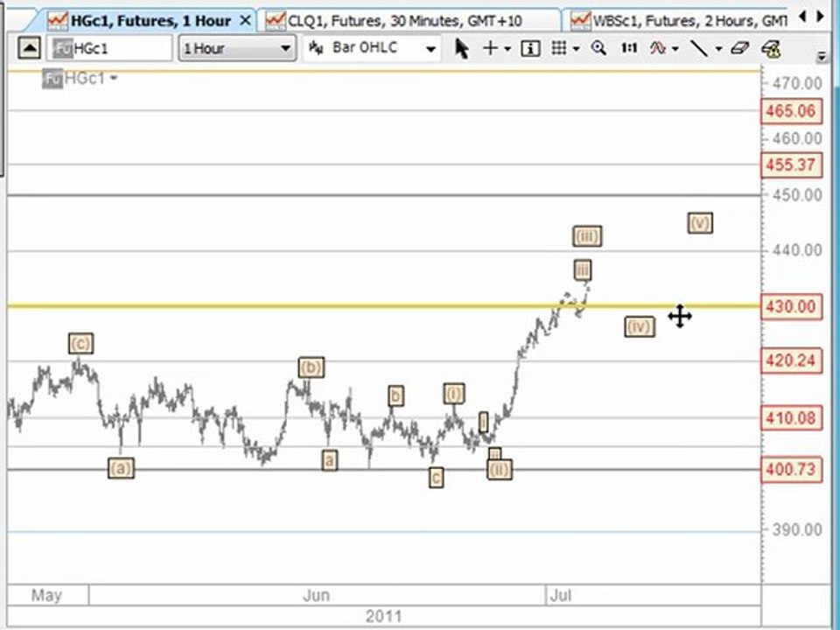The width and height of the screenshot is (840, 630).
Task: Select the (v) wave label
Action: point(700,223)
